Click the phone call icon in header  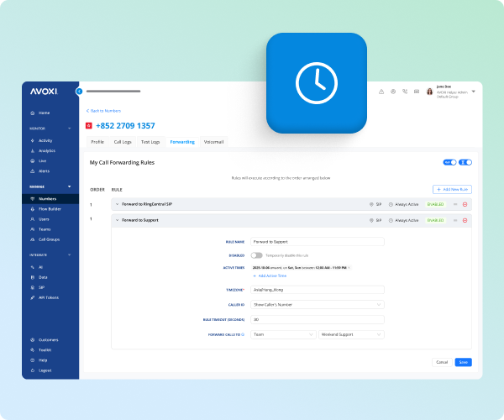coord(405,91)
